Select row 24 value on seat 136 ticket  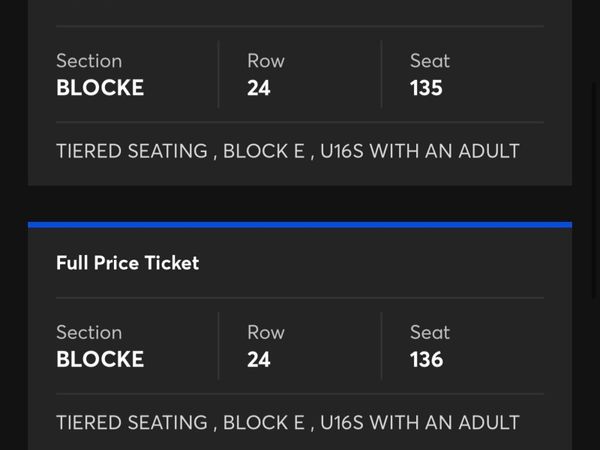(259, 360)
